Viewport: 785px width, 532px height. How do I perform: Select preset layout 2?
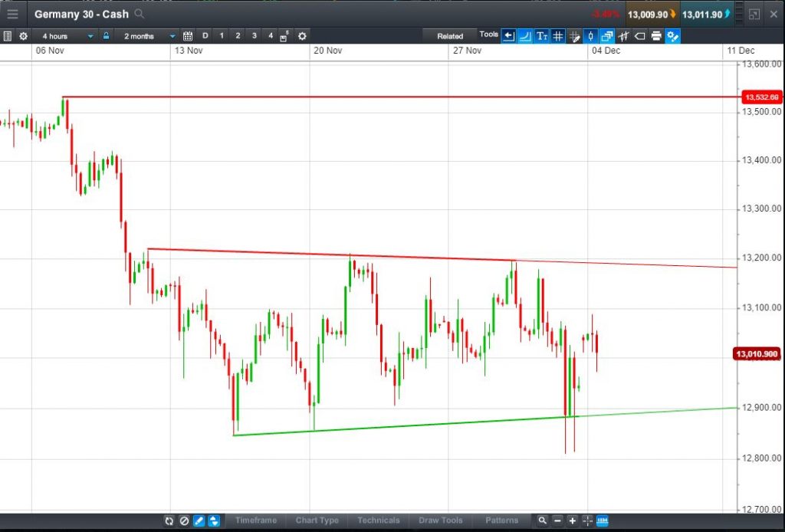pyautogui.click(x=238, y=35)
